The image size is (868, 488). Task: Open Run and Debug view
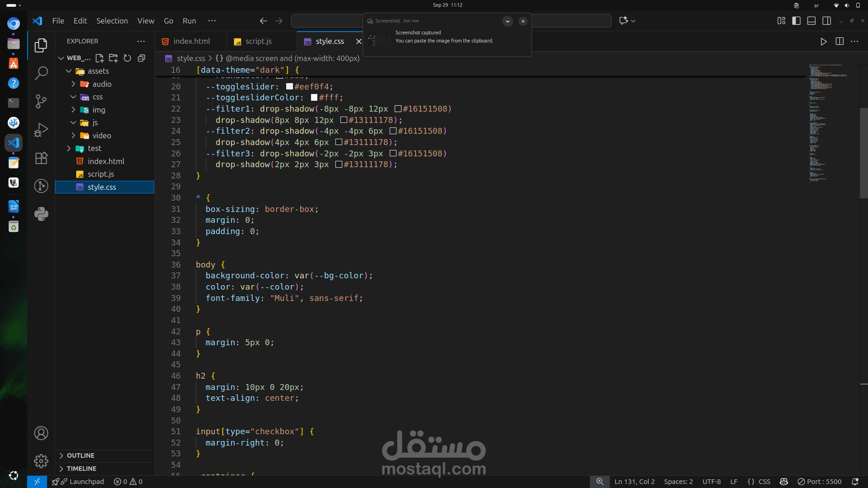point(41,130)
